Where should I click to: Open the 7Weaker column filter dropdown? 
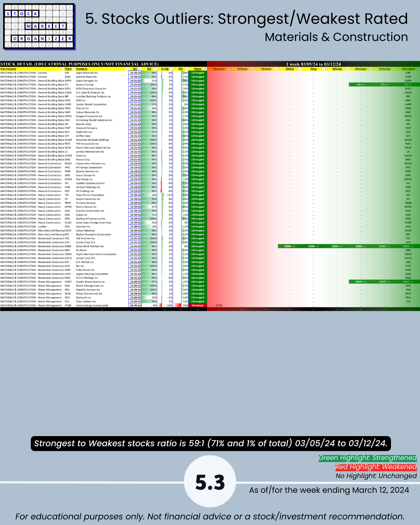(276, 69)
